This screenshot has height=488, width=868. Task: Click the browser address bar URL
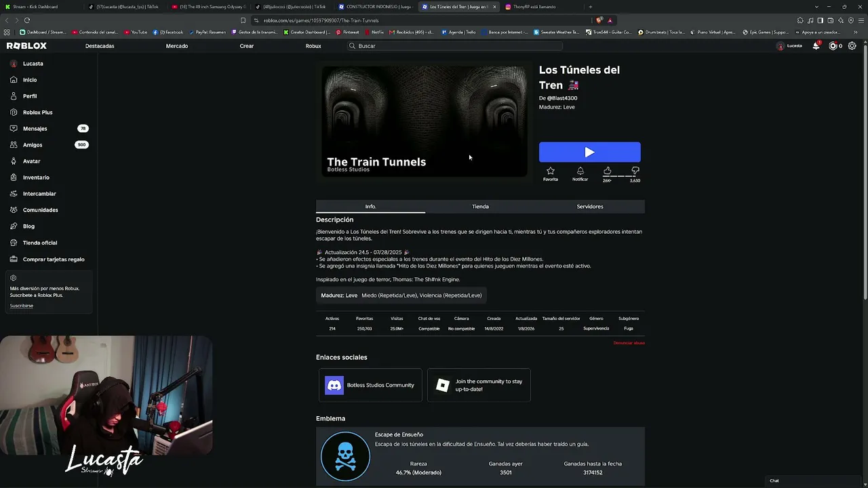(x=321, y=20)
